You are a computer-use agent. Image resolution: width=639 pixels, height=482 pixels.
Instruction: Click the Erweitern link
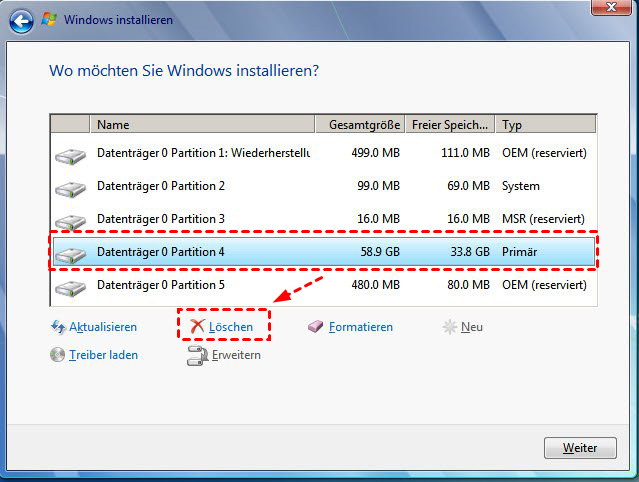coord(236,355)
